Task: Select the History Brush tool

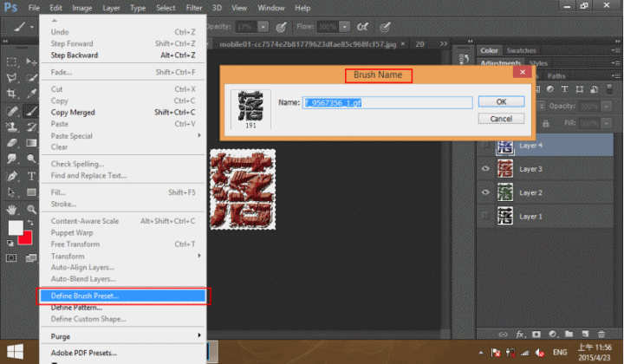Action: [x=31, y=127]
